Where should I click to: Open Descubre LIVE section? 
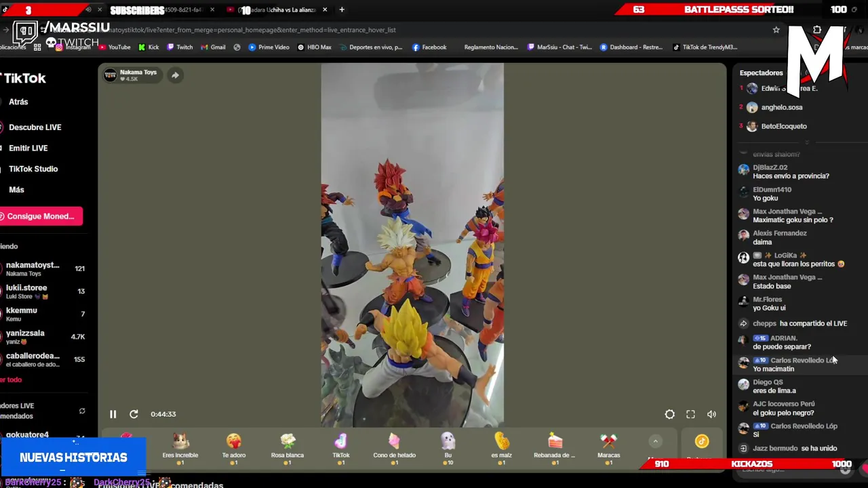click(35, 127)
